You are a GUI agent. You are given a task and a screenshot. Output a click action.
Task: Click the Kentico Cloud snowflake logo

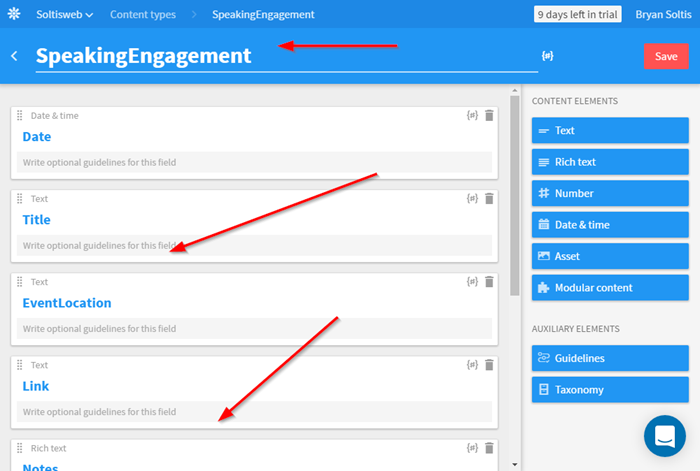(x=14, y=14)
